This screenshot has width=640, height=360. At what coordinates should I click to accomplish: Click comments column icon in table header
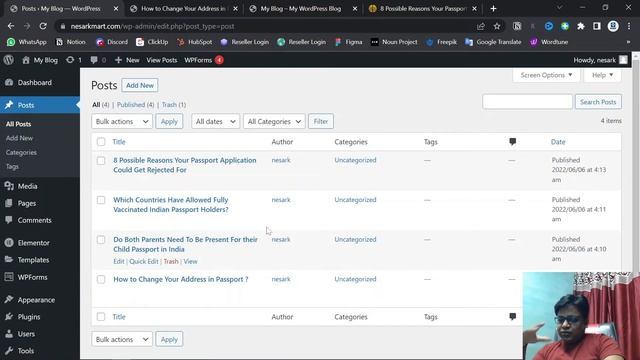[x=513, y=142]
